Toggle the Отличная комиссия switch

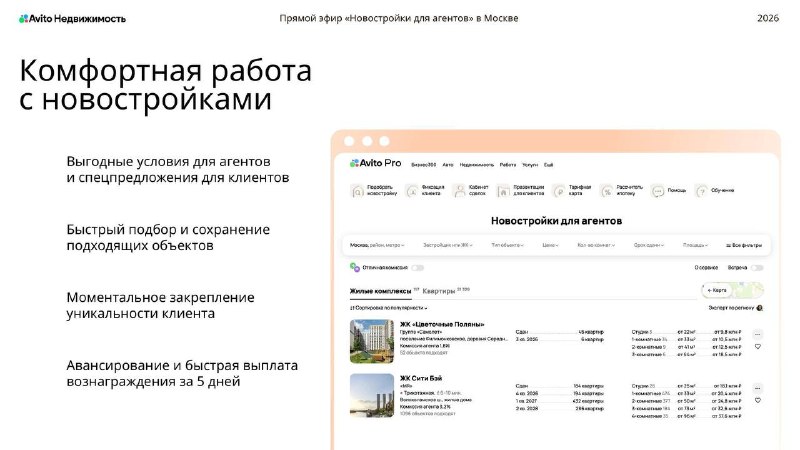(x=418, y=267)
